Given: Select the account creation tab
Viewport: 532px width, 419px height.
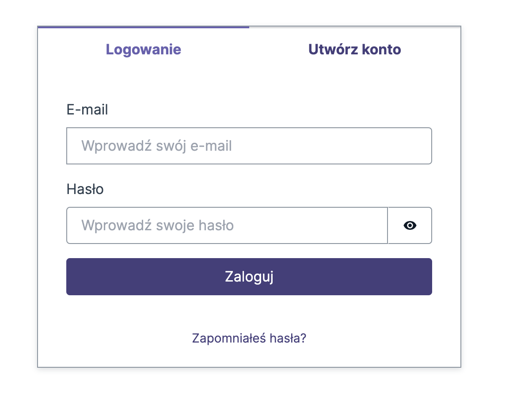Looking at the screenshot, I should pos(355,49).
